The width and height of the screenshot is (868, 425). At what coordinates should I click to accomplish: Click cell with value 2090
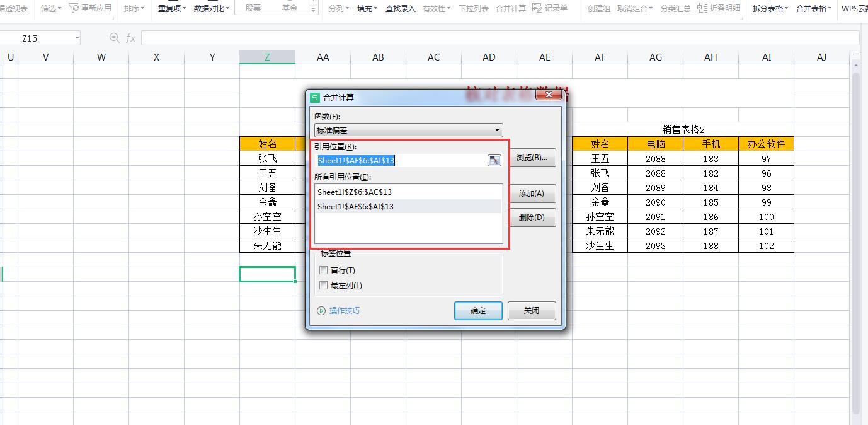655,202
